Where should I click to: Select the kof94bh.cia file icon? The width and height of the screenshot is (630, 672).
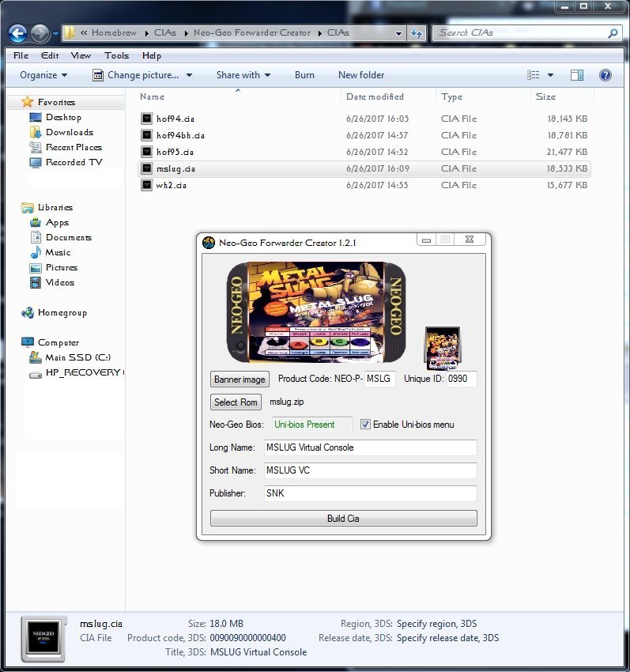pyautogui.click(x=147, y=135)
